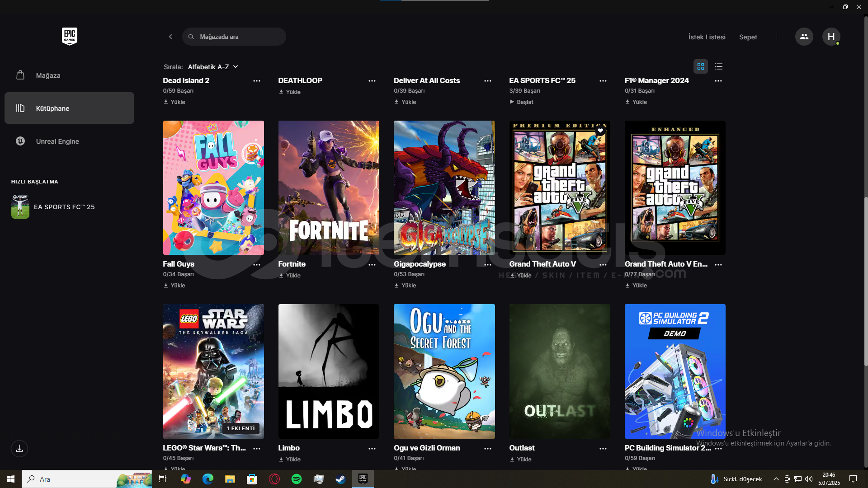Click Yükle under Outlast
The image size is (868, 488).
(521, 460)
